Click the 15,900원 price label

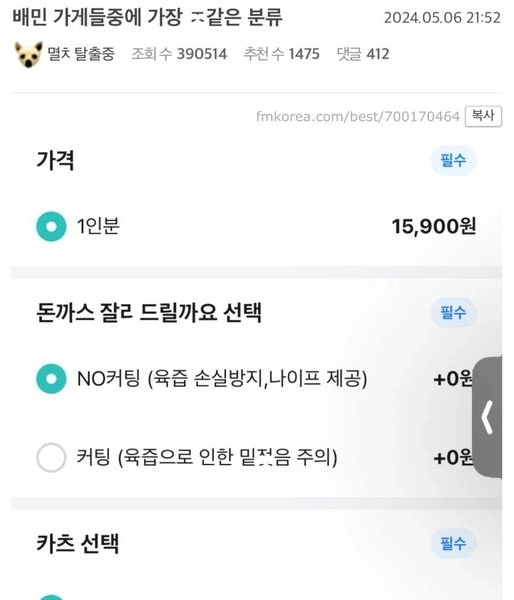(434, 226)
